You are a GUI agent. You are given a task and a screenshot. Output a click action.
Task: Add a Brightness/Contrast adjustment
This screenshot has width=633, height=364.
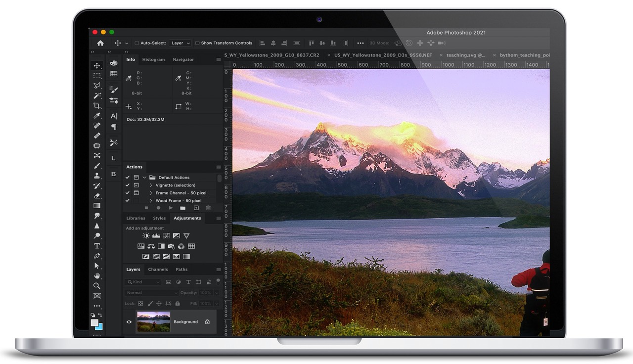[x=146, y=236]
